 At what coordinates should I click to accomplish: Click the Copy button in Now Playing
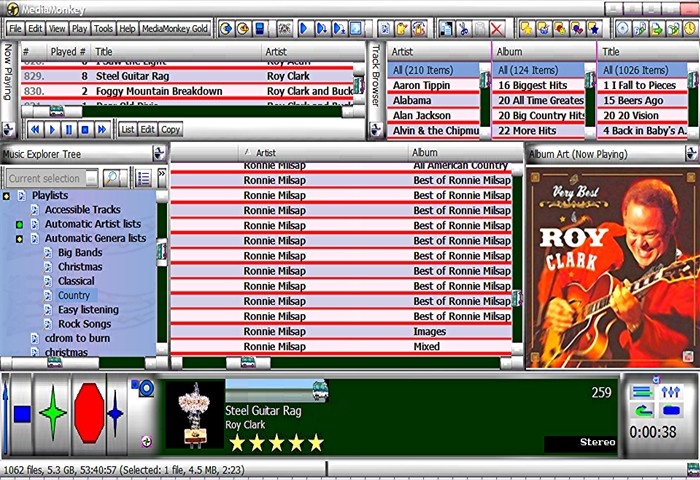171,129
